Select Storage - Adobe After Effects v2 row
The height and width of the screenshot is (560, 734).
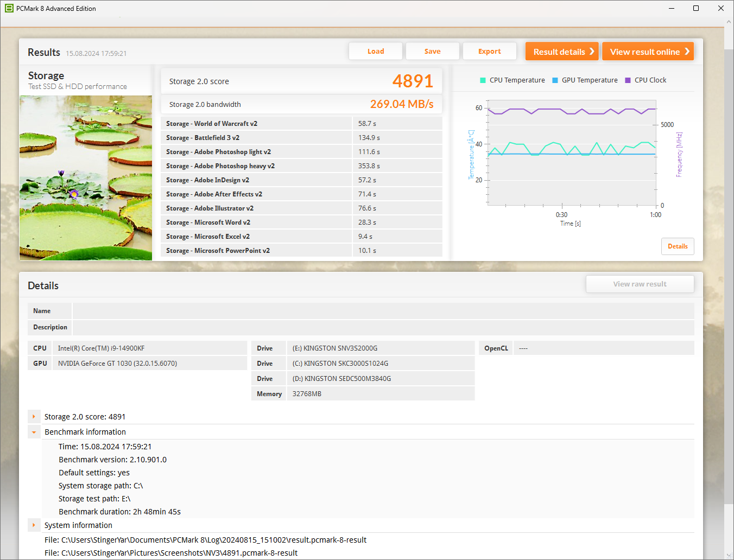[301, 194]
